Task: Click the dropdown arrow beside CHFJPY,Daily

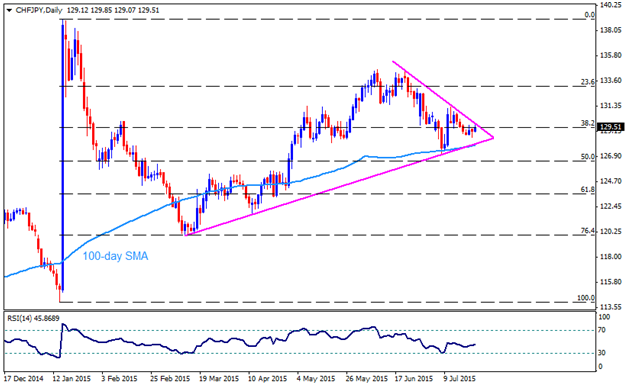Action: (x=9, y=10)
